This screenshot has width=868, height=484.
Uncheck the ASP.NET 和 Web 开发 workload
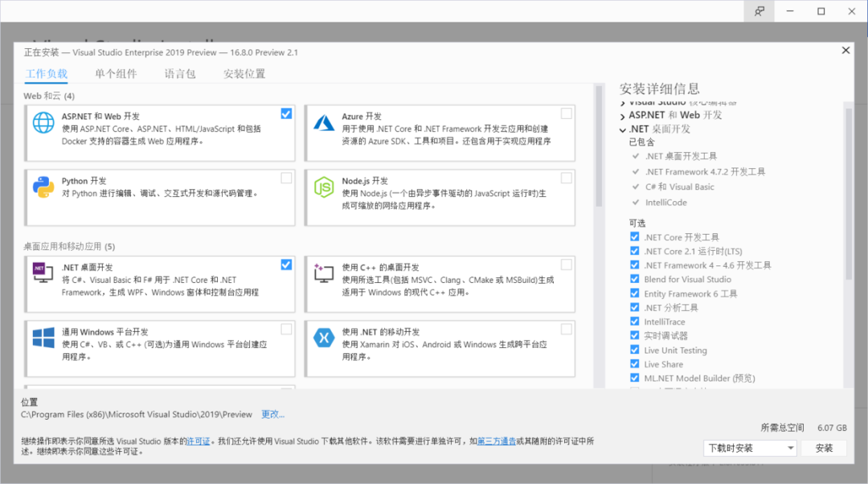point(286,113)
